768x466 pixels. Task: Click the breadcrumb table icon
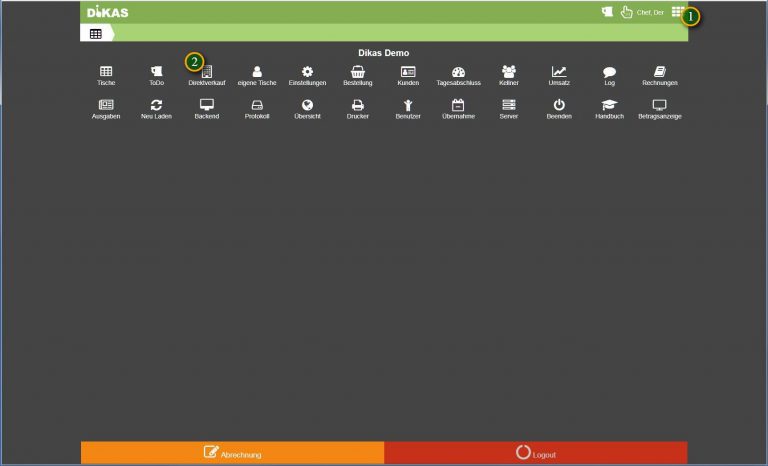point(96,33)
